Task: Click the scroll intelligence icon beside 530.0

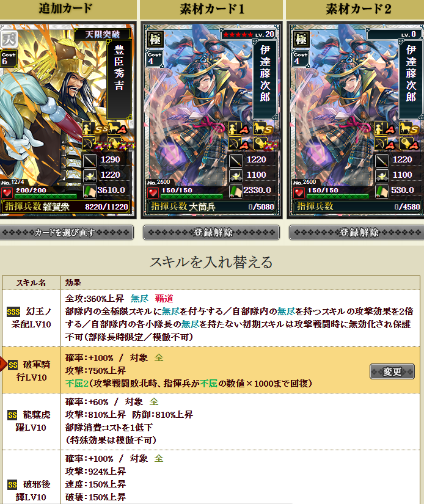Action: pos(382,191)
